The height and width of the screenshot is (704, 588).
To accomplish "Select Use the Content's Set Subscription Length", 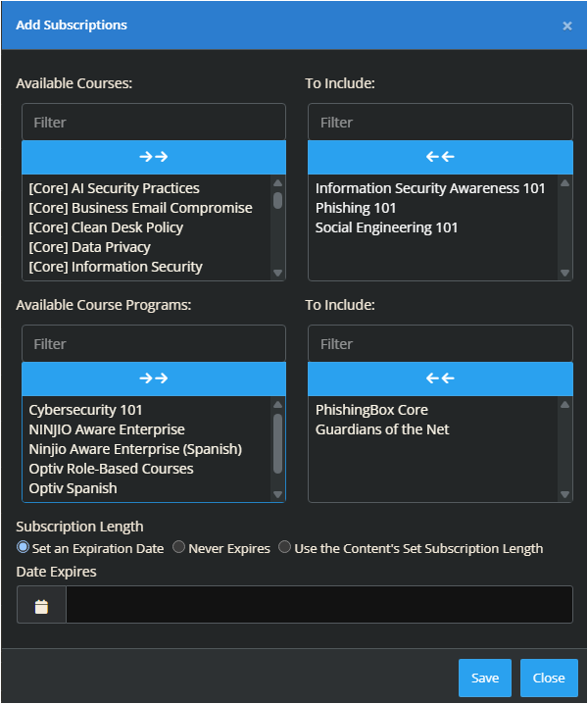I will (x=285, y=548).
